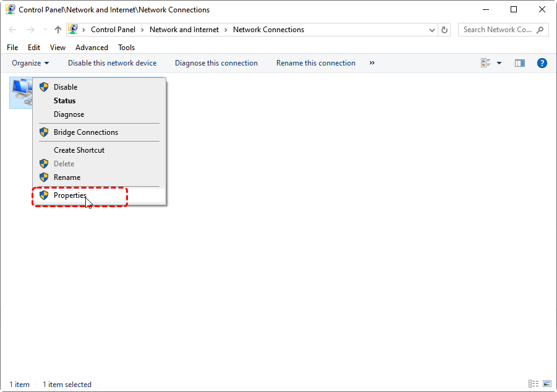Click the search magnifier icon
Screen dimensions: 557x392
[x=540, y=30]
